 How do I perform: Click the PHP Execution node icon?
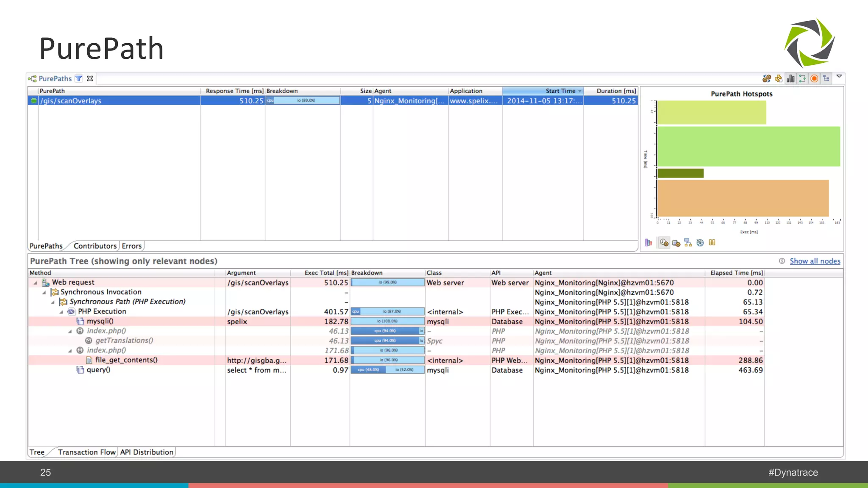[71, 312]
